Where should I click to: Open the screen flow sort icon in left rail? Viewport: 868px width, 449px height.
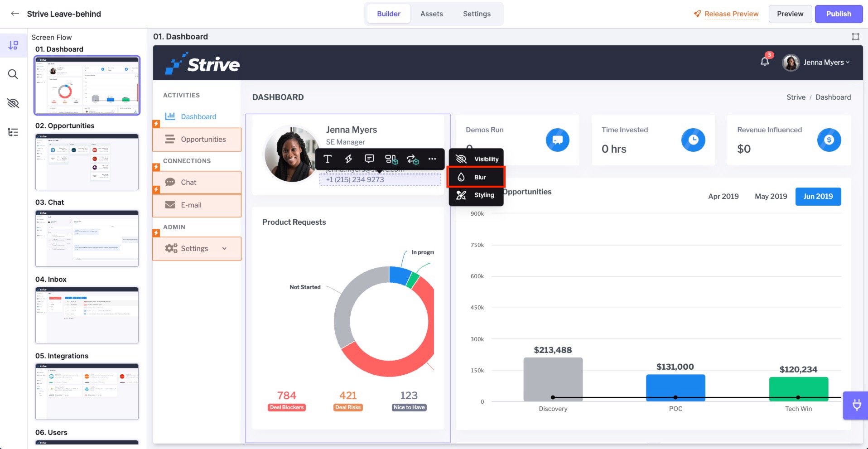[13, 45]
